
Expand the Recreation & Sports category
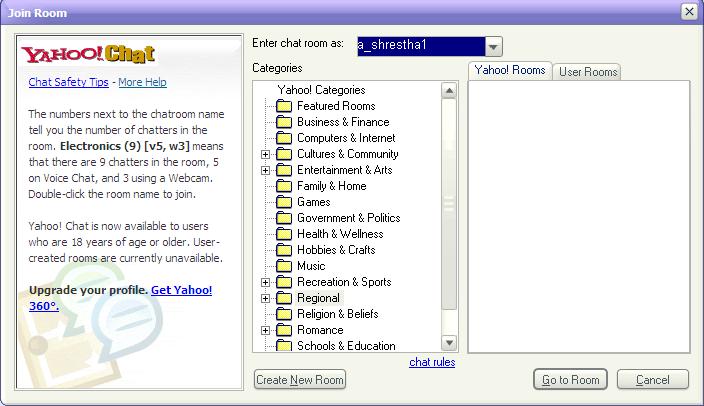click(265, 282)
